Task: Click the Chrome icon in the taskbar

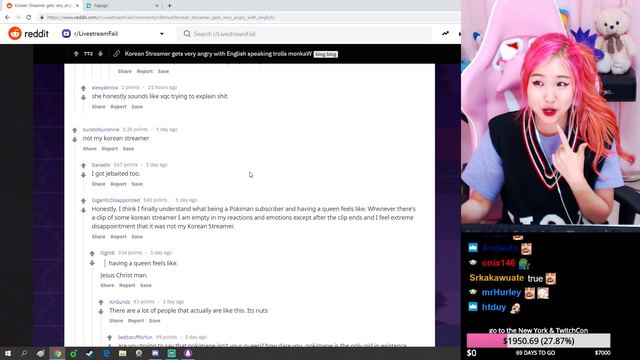Action: tap(57, 353)
